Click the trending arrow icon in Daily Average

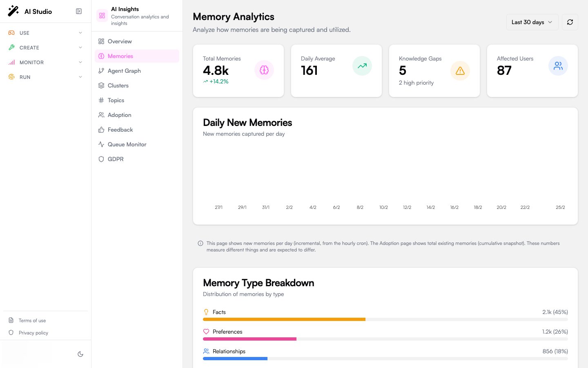362,66
